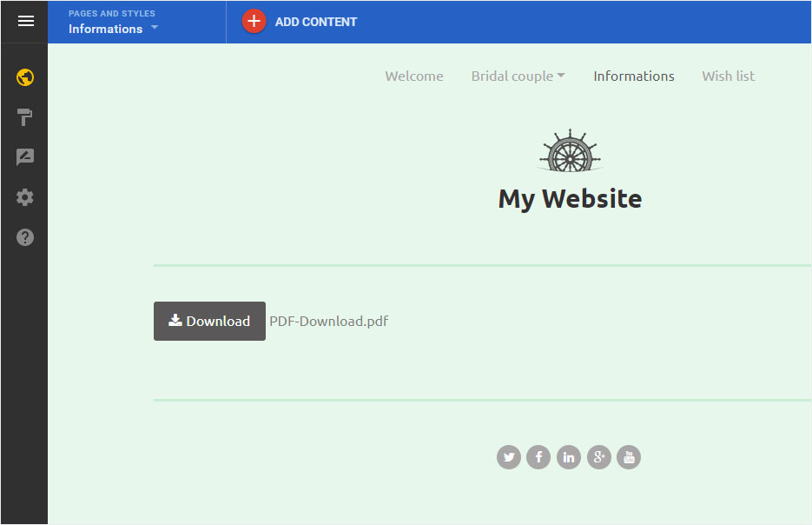Open the blog/comment edit icon
This screenshot has width=812, height=525.
point(25,156)
